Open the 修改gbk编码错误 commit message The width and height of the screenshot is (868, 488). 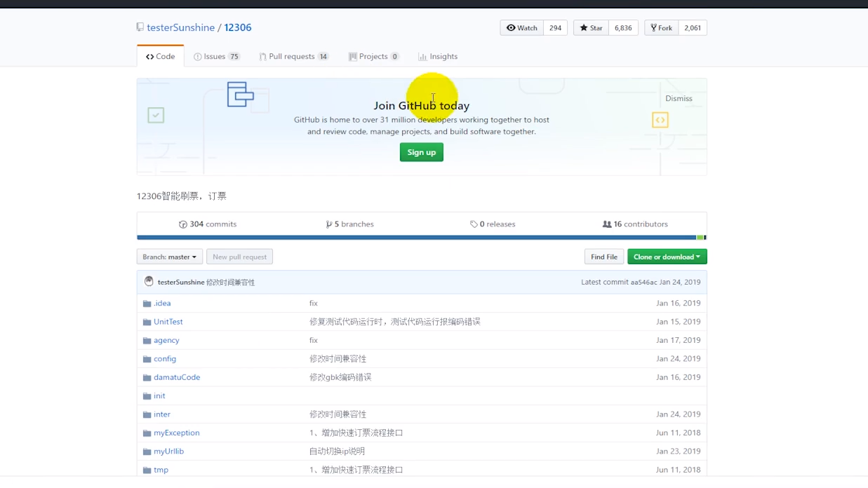340,377
